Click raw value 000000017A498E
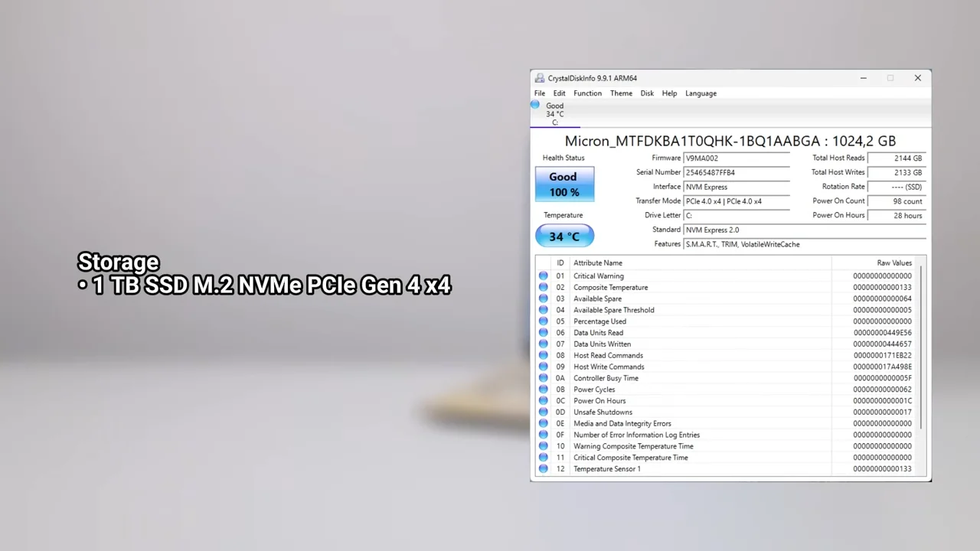This screenshot has width=980, height=551. pos(882,367)
